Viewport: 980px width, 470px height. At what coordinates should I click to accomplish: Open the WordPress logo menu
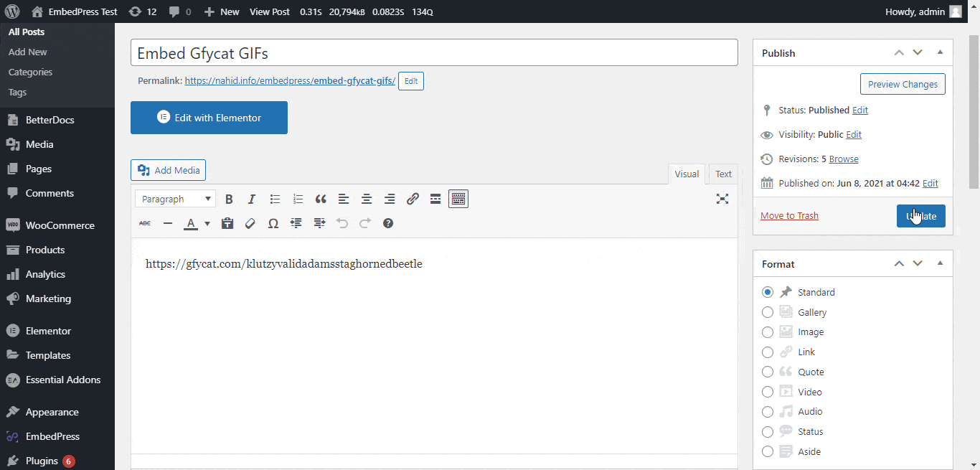point(12,11)
